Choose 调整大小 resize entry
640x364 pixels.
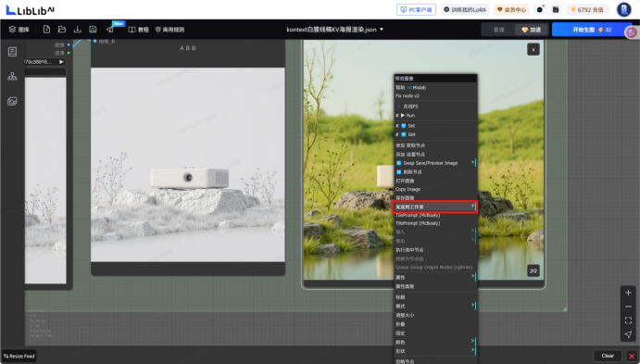click(x=435, y=315)
